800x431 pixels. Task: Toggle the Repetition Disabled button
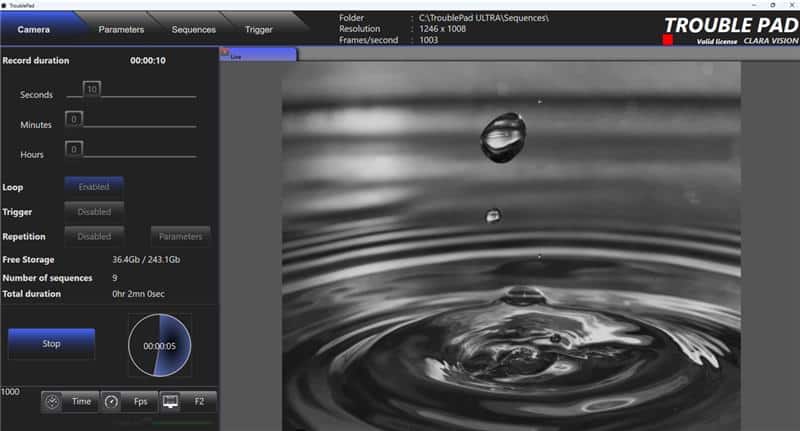pyautogui.click(x=94, y=237)
